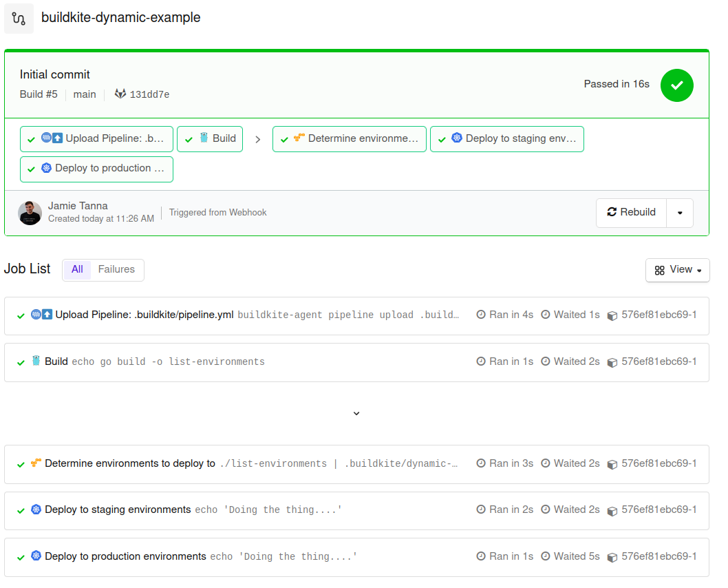Open the Deploy to production step pill
The image size is (728, 588).
coord(96,169)
